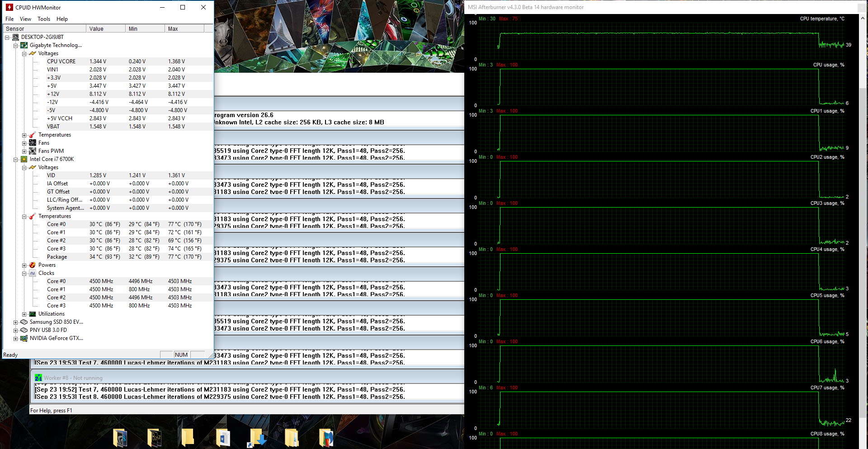Viewport: 868px width, 449px height.
Task: Collapse the Gigabyte Voltages group
Action: [x=24, y=53]
